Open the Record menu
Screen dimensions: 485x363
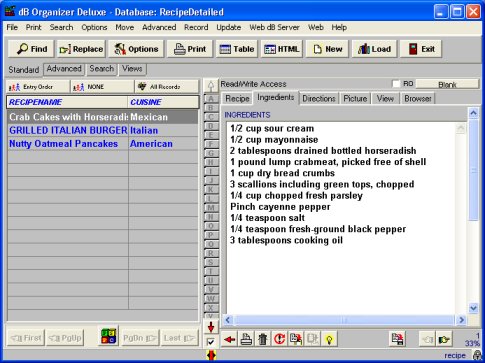click(196, 27)
